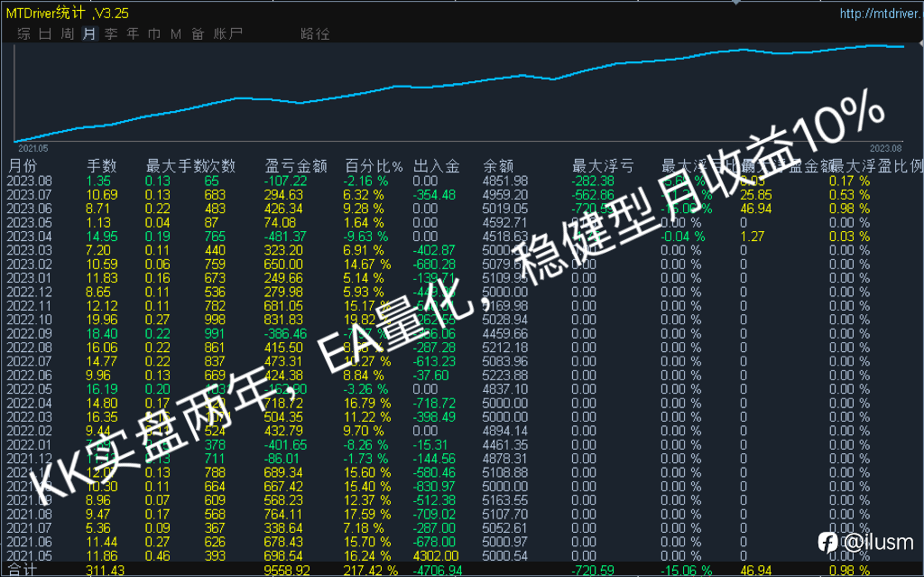
Task: Switch to the 综 summary tab
Action: point(24,33)
